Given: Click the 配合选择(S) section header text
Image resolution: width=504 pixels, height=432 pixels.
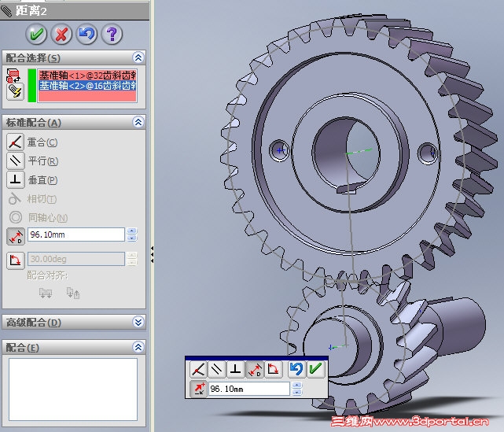Looking at the screenshot, I should (33, 58).
